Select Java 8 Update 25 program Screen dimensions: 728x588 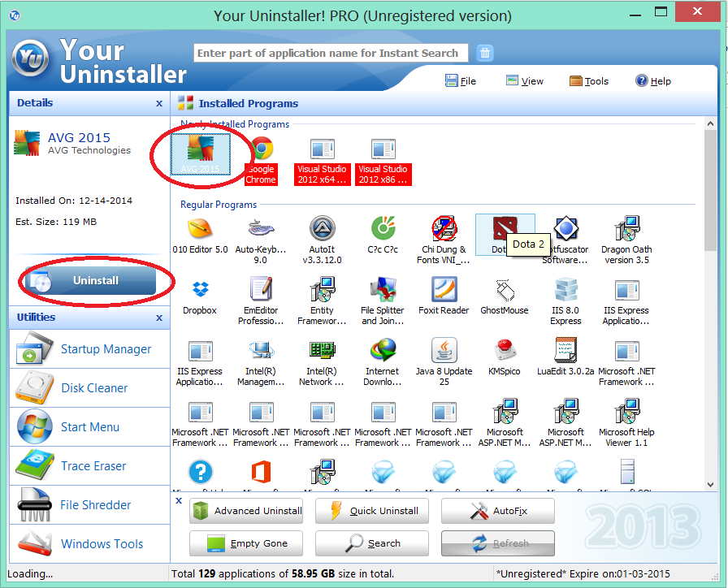(444, 362)
